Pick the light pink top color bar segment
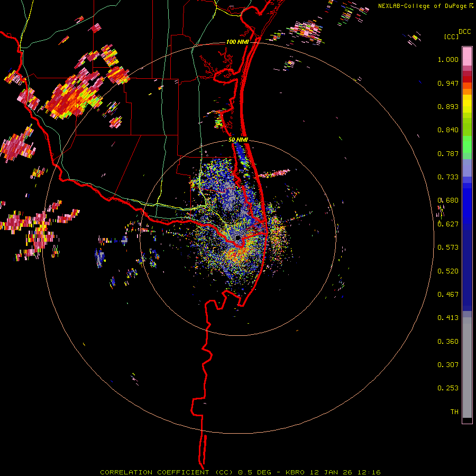Image resolution: width=476 pixels, height=476 pixels. tap(467, 57)
